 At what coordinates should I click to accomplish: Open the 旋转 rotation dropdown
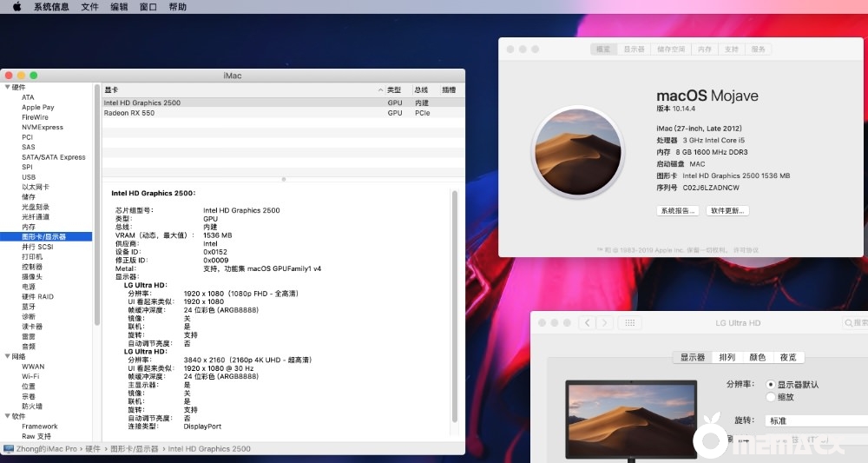click(816, 420)
